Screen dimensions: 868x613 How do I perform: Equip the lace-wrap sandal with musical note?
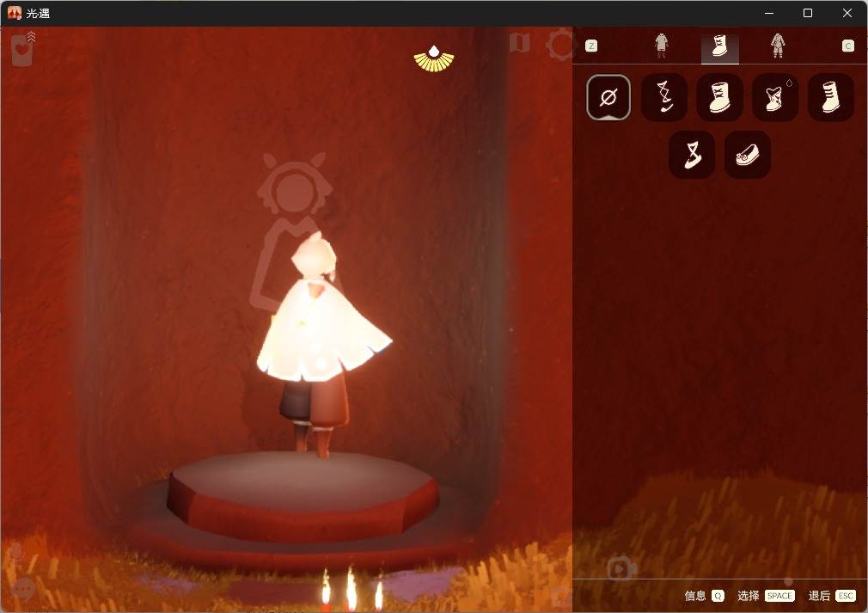click(664, 97)
